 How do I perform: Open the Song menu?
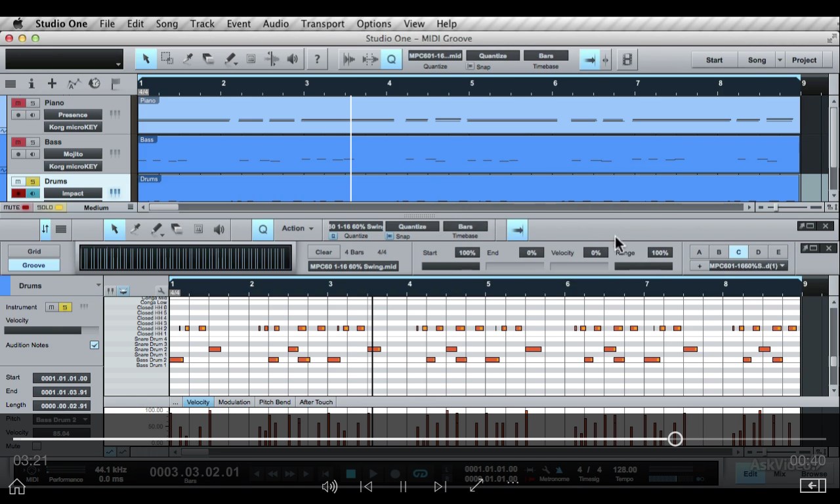167,24
